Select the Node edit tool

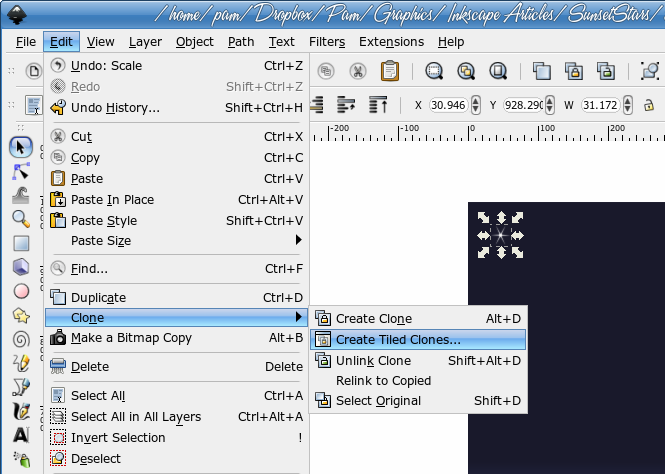click(x=20, y=172)
